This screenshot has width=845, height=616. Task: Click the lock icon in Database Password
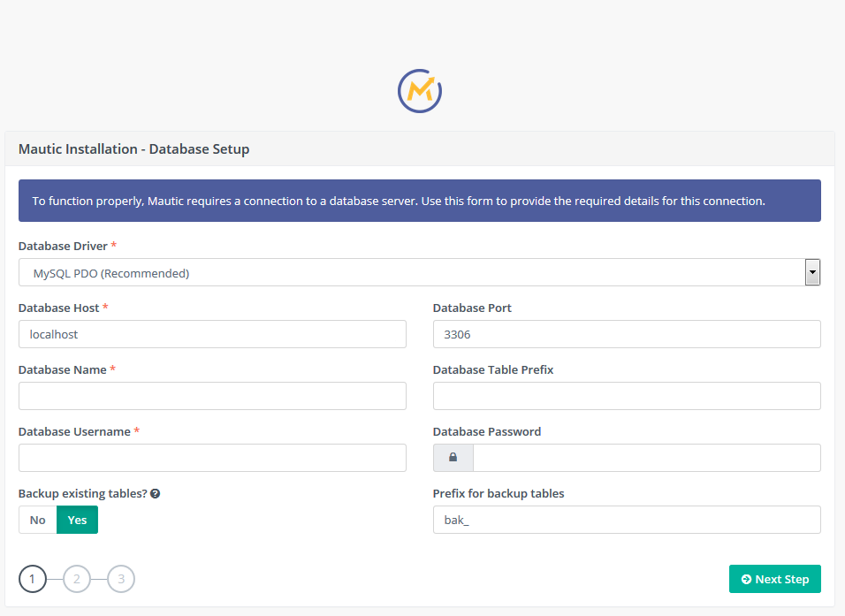click(453, 458)
